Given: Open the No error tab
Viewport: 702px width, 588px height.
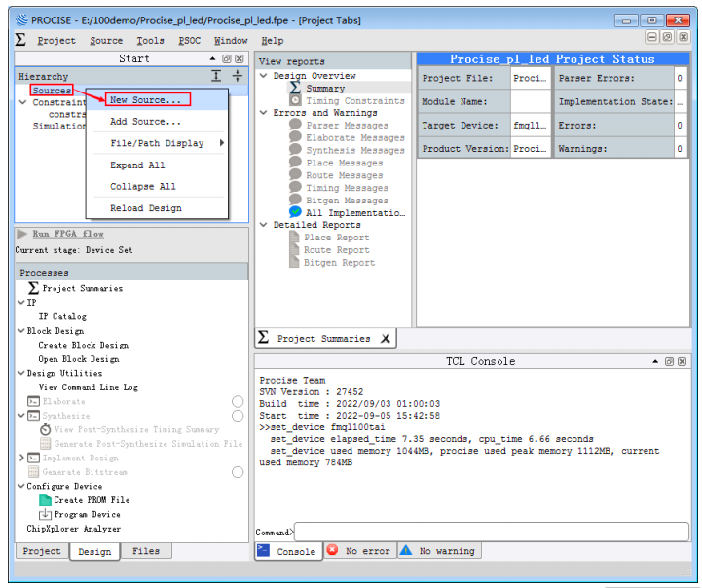Looking at the screenshot, I should (359, 550).
